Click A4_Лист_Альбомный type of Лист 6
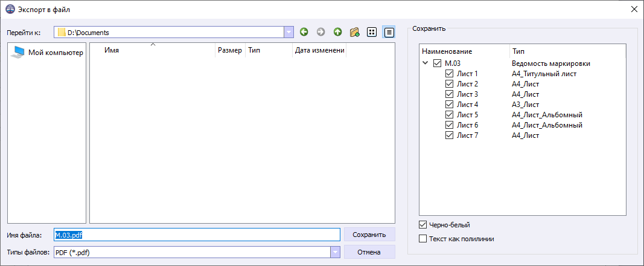Image resolution: width=644 pixels, height=266 pixels. click(547, 125)
